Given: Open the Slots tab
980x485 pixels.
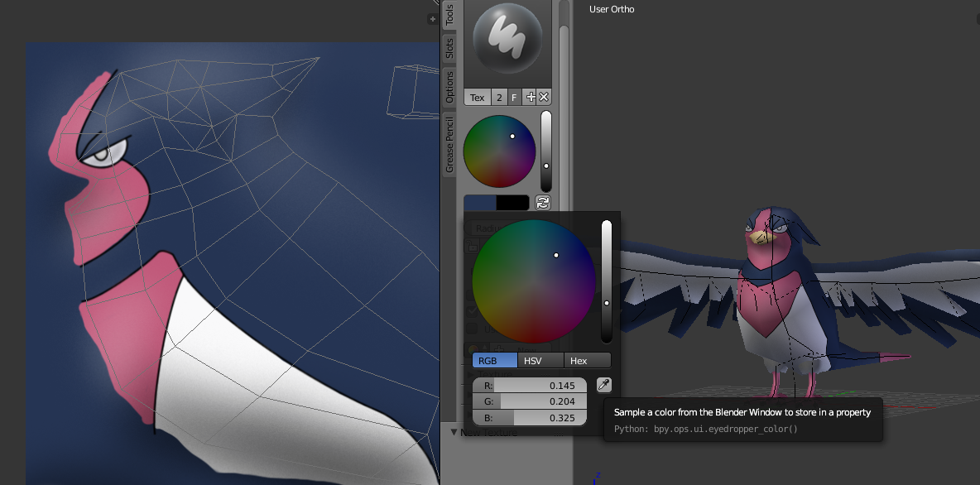Looking at the screenshot, I should [449, 48].
